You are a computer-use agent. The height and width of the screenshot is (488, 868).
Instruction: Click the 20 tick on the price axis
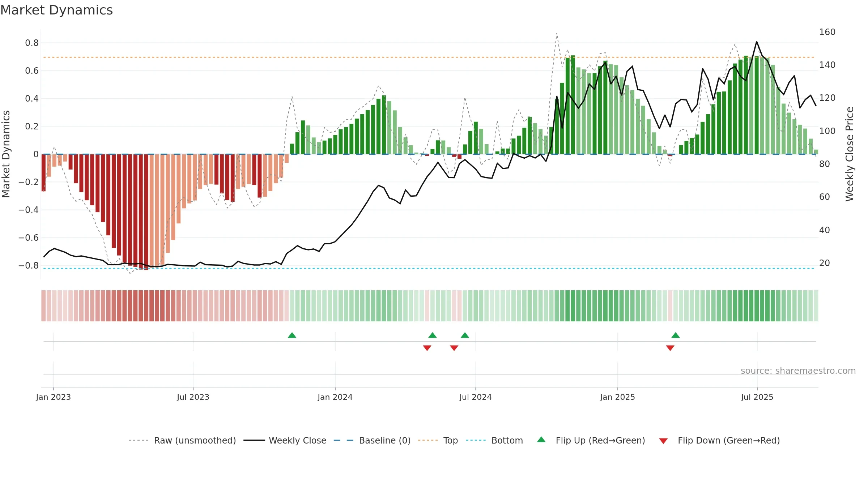(x=825, y=263)
